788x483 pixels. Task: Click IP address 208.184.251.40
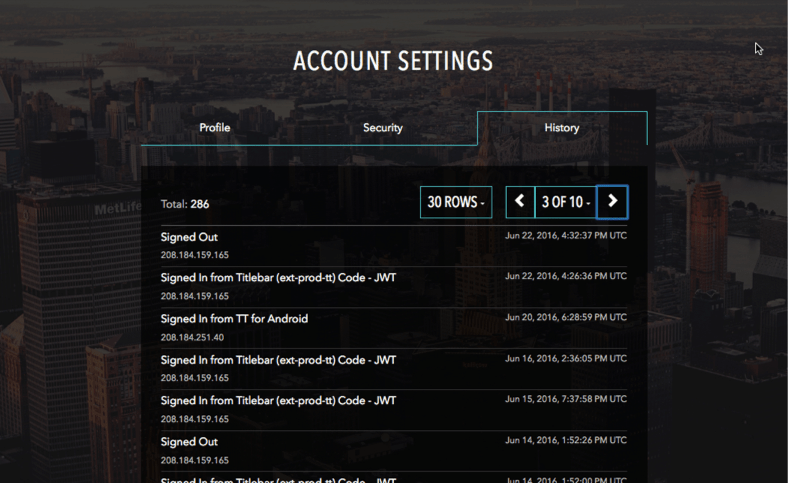tap(192, 337)
